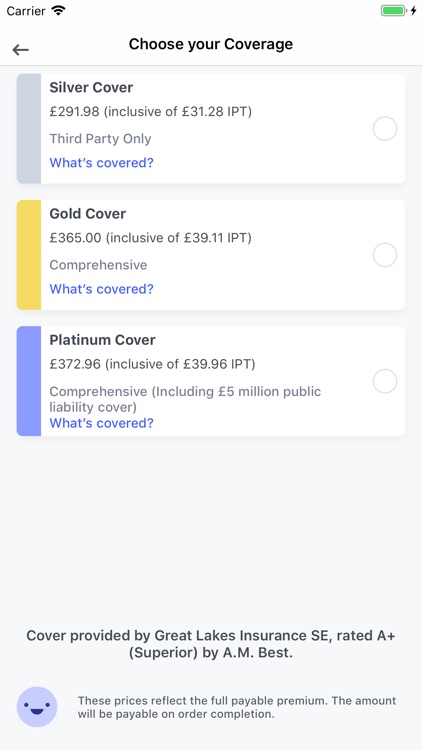
Task: Select the Silver Cover radio button
Action: click(x=385, y=129)
